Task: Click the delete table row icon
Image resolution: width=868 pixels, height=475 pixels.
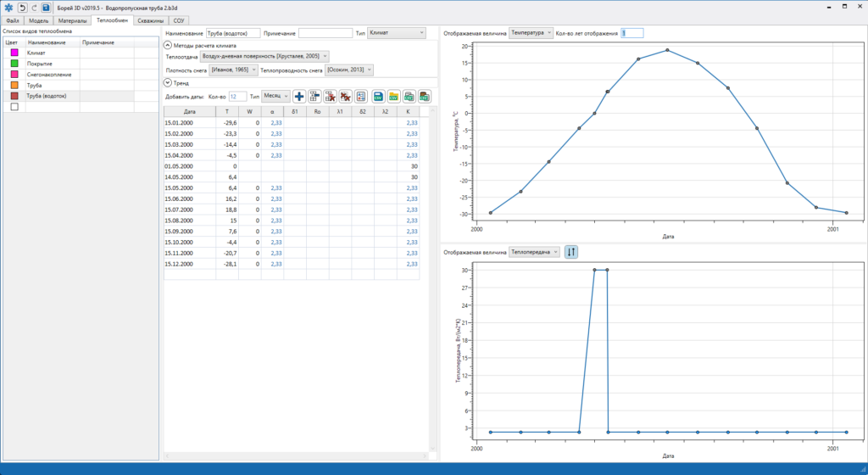Action: click(330, 97)
